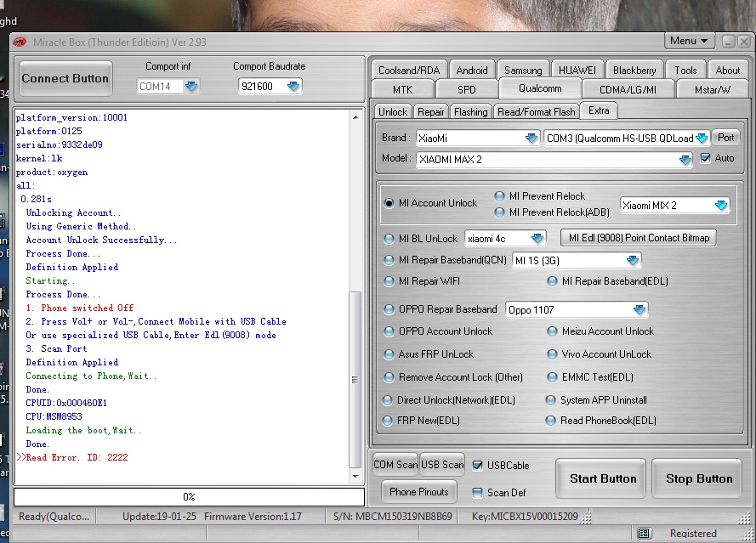Viewport: 756px width, 543px height.
Task: Switch to the Android tab
Action: point(472,71)
